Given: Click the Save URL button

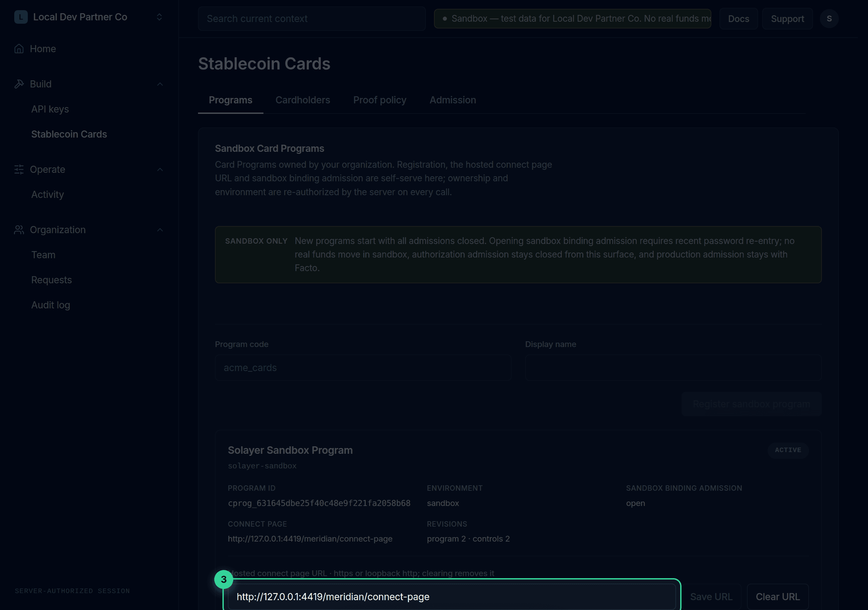Looking at the screenshot, I should (711, 597).
